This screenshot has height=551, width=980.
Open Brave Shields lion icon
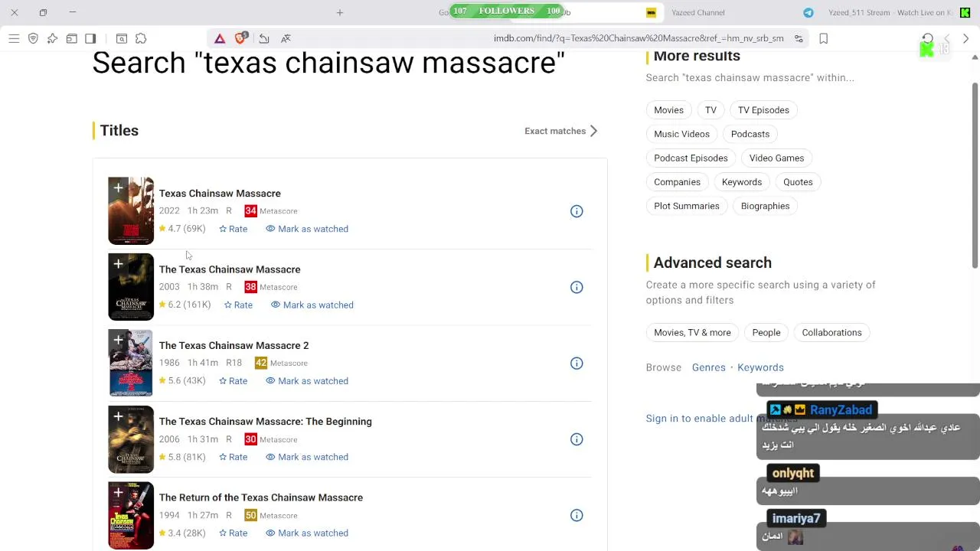(x=241, y=38)
